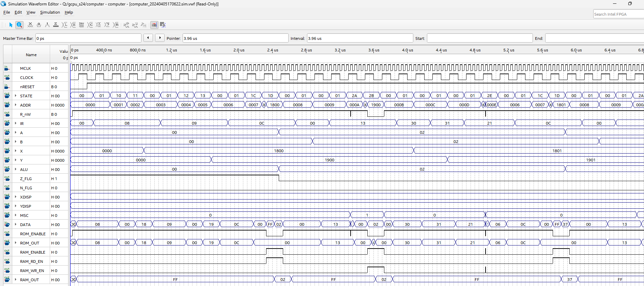Select the arrow Selection tool
The height and width of the screenshot is (286, 644).
click(11, 25)
